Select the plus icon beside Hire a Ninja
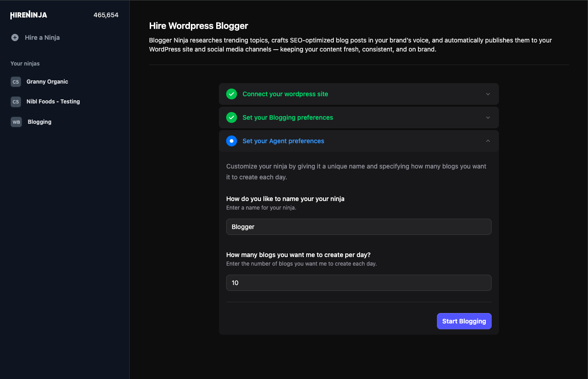The image size is (588, 379). (15, 37)
